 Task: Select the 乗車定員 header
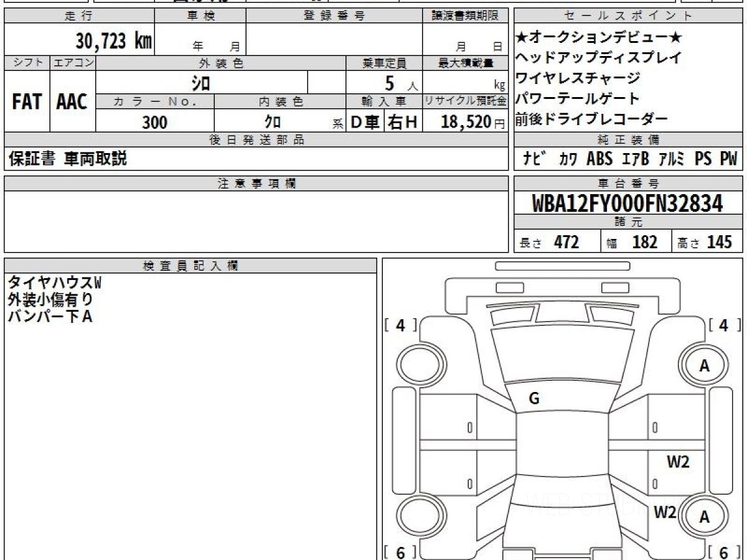(x=384, y=63)
